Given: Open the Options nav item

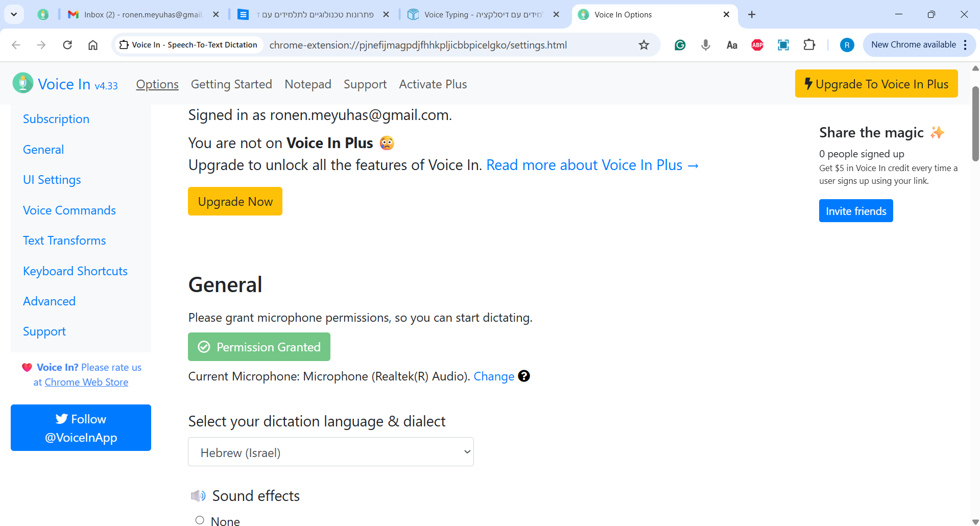Looking at the screenshot, I should [x=157, y=84].
